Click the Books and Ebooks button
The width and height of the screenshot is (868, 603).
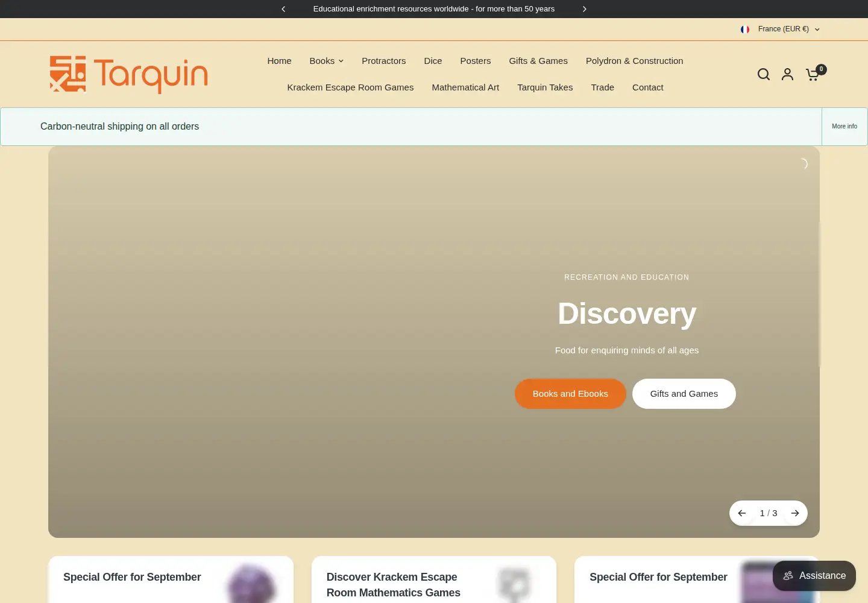click(570, 394)
